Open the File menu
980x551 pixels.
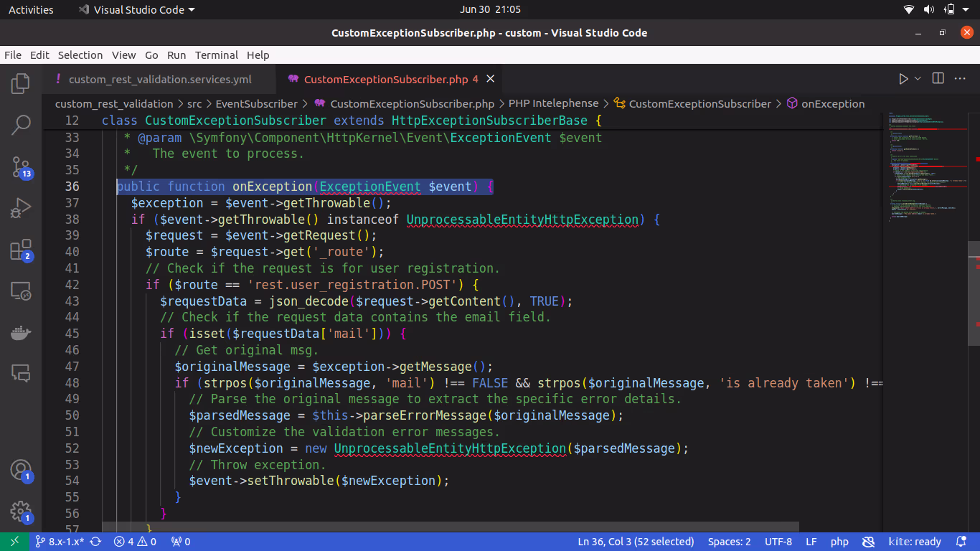[x=13, y=55]
